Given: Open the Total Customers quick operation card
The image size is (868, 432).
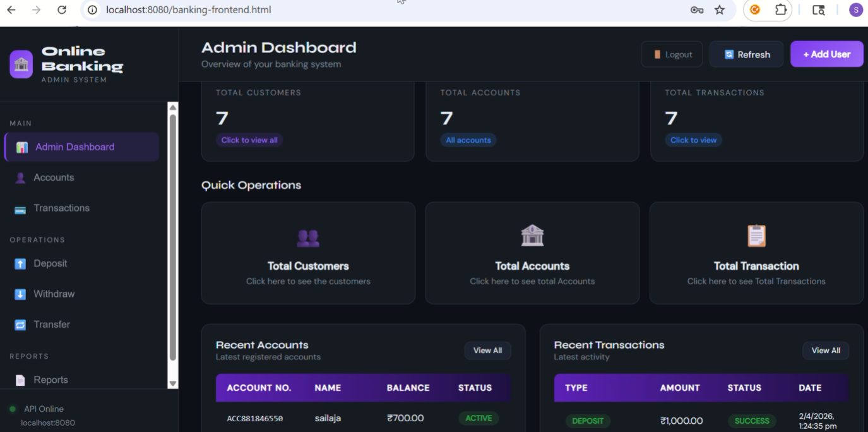Looking at the screenshot, I should click(308, 253).
